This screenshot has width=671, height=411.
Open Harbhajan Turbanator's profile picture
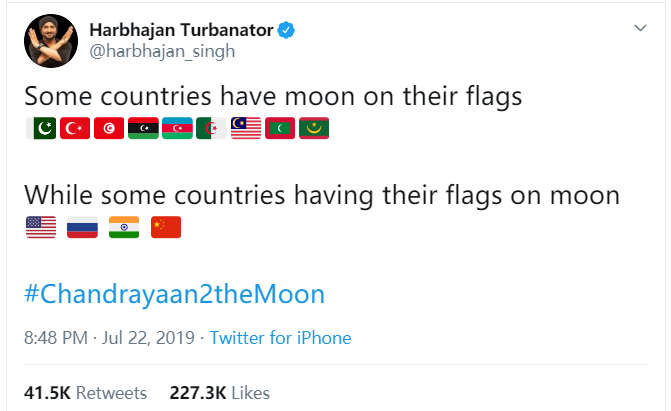tap(47, 41)
